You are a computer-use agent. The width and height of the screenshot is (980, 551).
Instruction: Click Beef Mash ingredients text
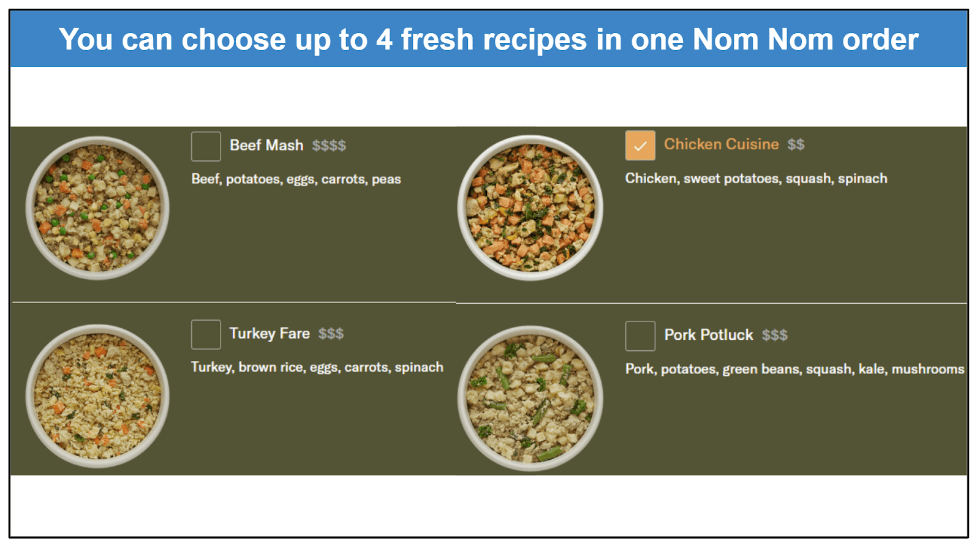click(x=296, y=179)
